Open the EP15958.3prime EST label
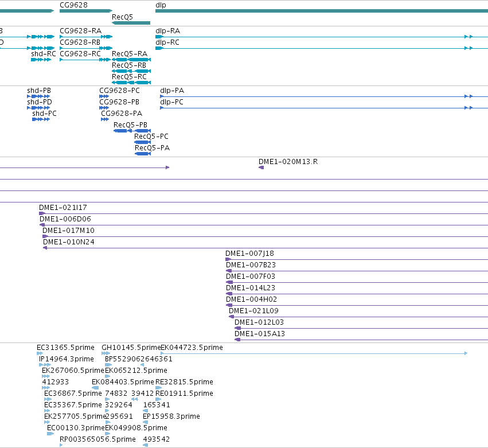 [171, 417]
